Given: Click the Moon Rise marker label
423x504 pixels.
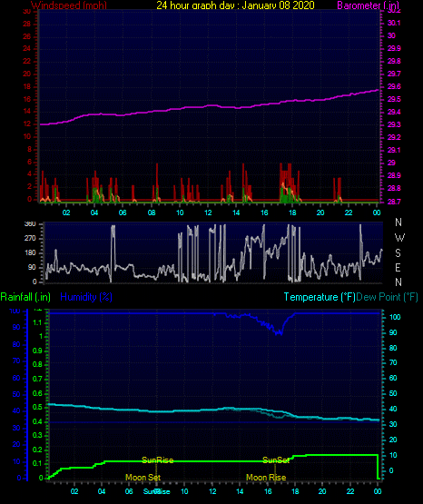Looking at the screenshot, I should click(x=266, y=478).
